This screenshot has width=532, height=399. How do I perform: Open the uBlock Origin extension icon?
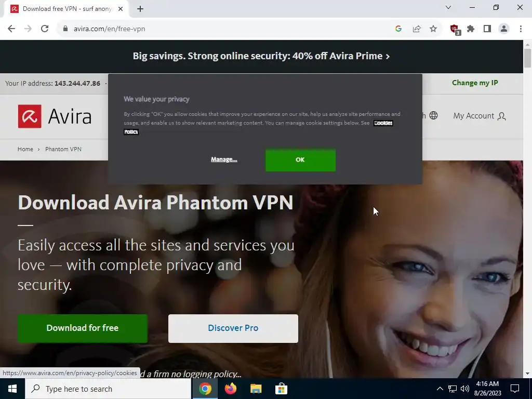455,30
